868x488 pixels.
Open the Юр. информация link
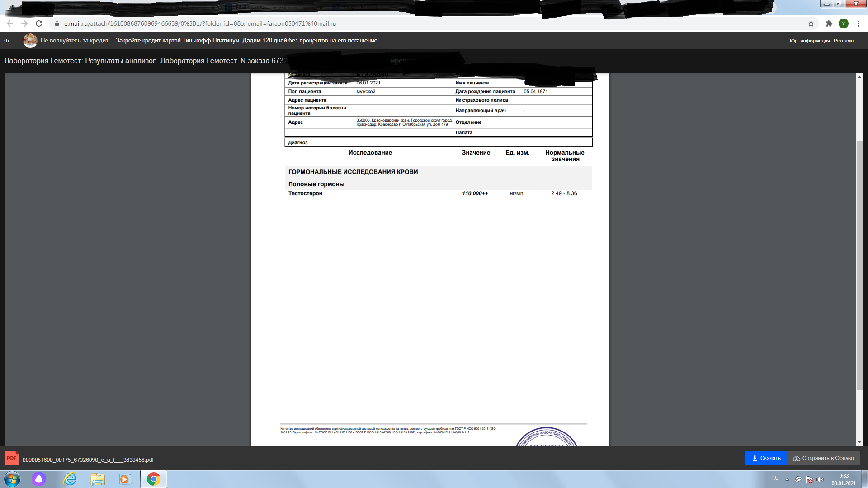(809, 41)
